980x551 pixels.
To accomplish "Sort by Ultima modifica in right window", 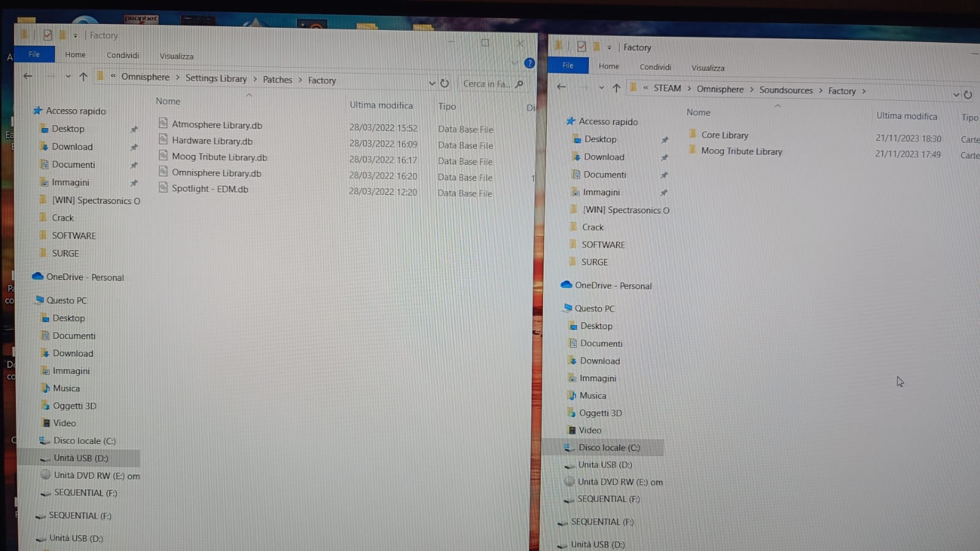I will click(906, 116).
